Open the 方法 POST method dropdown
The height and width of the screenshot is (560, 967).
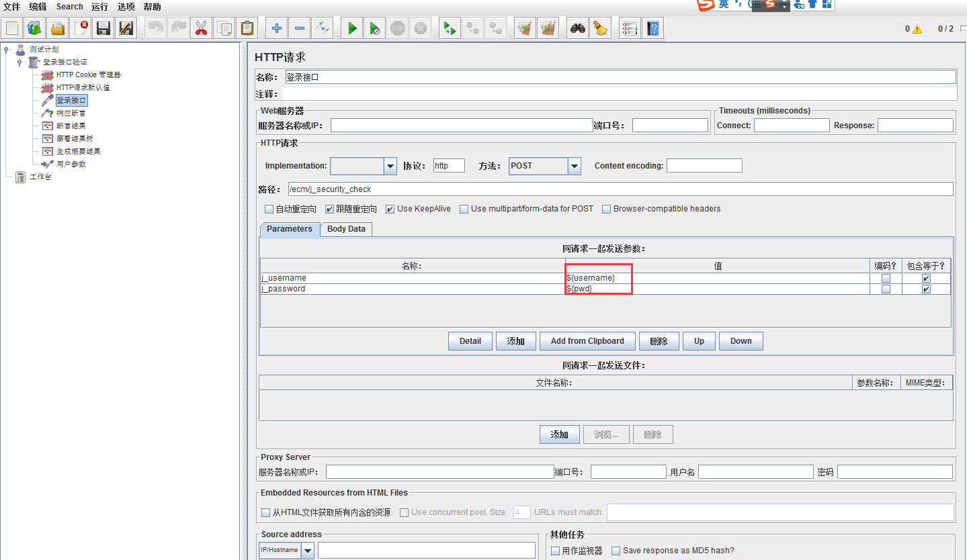pyautogui.click(x=574, y=166)
